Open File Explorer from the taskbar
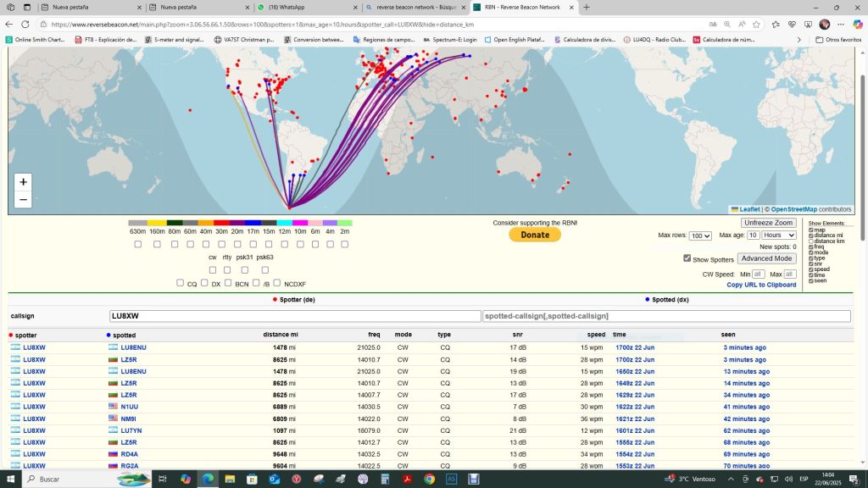Viewport: 868px width, 488px height. click(230, 479)
